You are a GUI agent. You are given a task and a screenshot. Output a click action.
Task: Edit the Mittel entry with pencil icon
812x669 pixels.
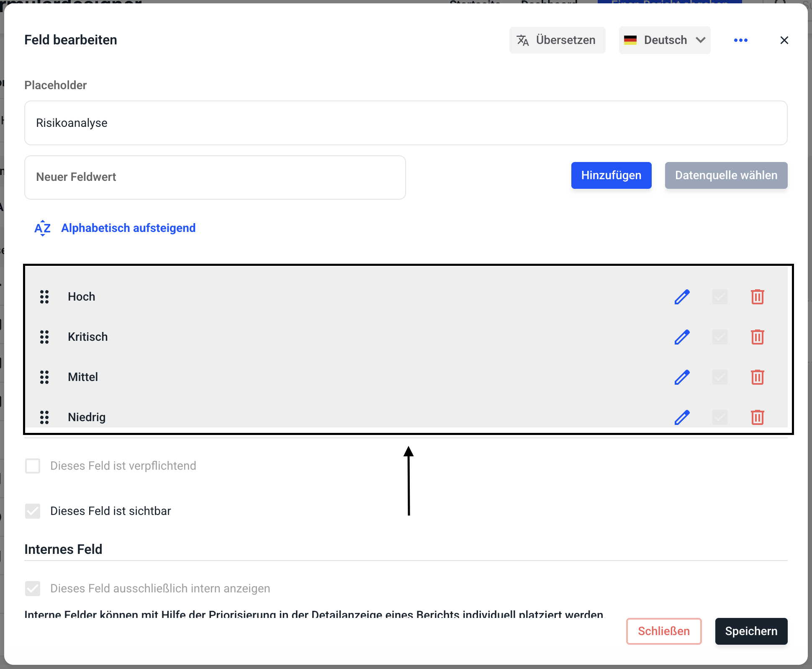682,377
